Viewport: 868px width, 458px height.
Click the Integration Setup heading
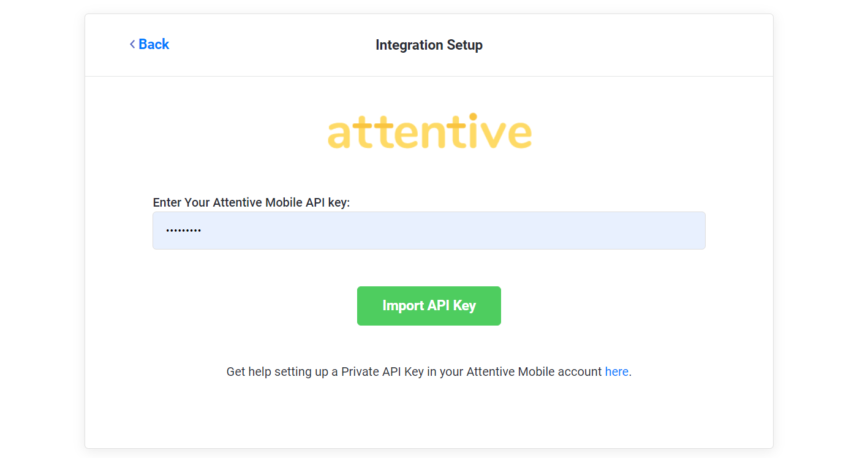coord(429,45)
